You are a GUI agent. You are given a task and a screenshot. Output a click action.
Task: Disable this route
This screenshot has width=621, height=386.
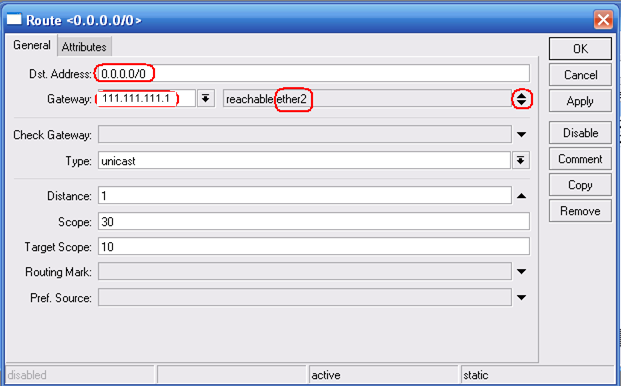coord(580,133)
